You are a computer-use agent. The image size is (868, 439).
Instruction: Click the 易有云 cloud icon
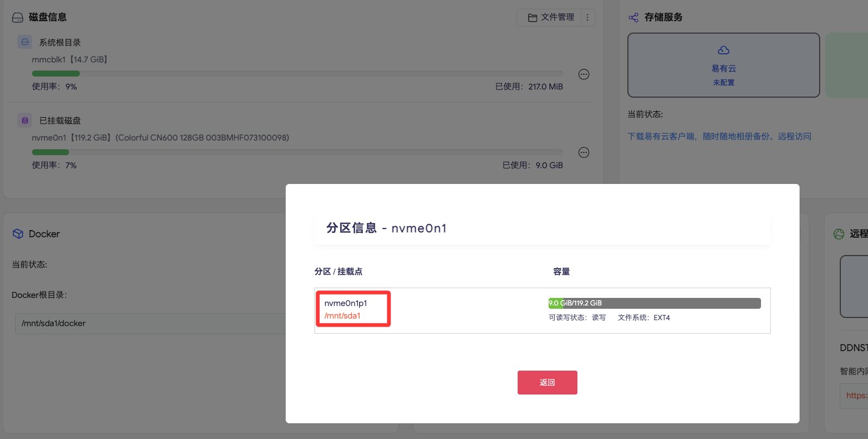[x=724, y=50]
